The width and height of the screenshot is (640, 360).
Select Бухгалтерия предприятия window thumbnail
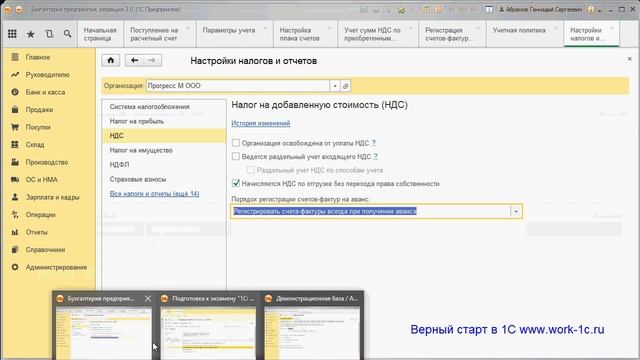(104, 333)
